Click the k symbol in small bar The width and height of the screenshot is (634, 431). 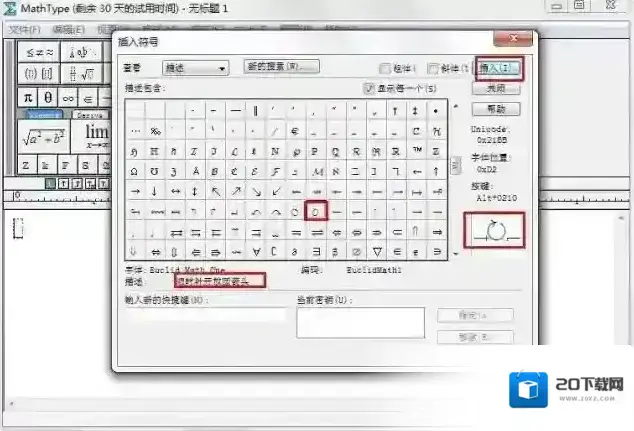pyautogui.click(x=45, y=165)
